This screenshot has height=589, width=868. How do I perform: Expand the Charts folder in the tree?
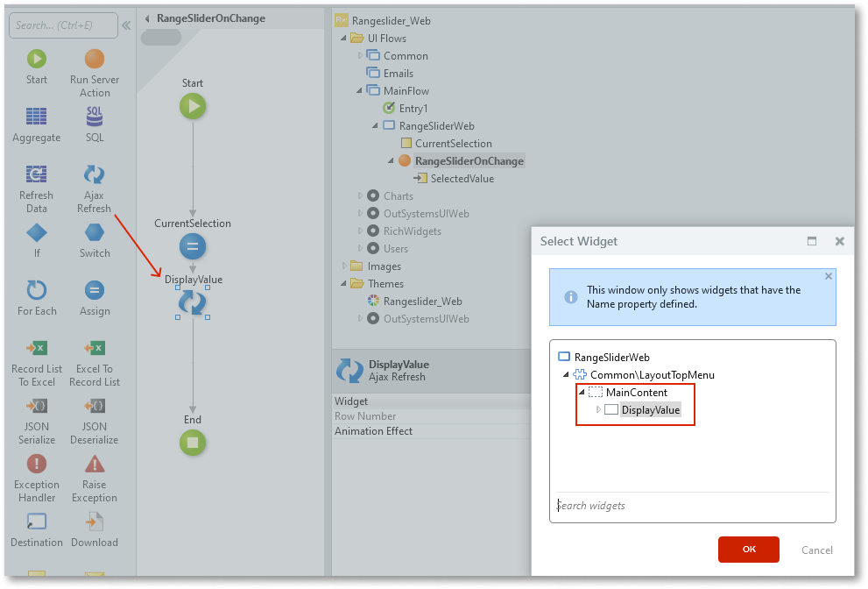[x=359, y=195]
